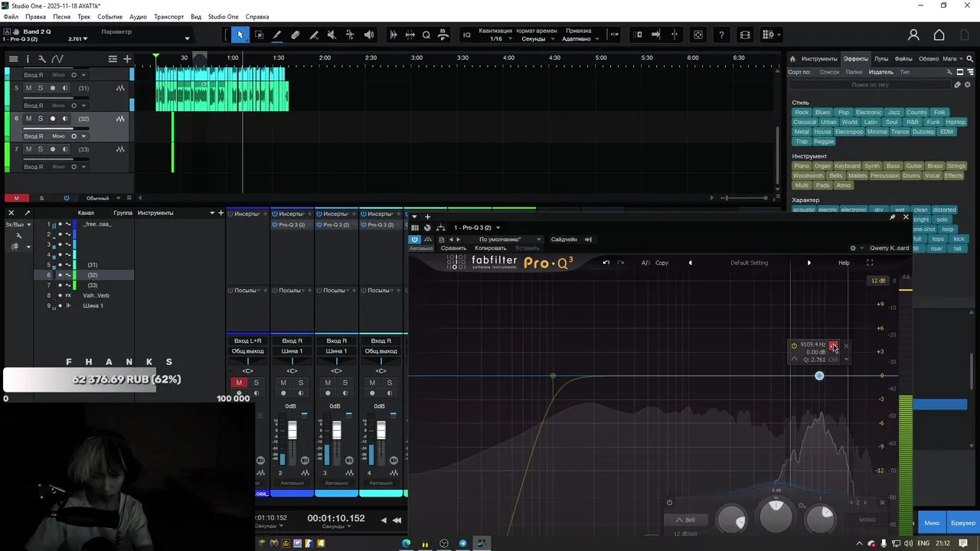Screen dimensions: 980x551
Task: Open track 6 input channel dropdown arrow
Action: 84,136
